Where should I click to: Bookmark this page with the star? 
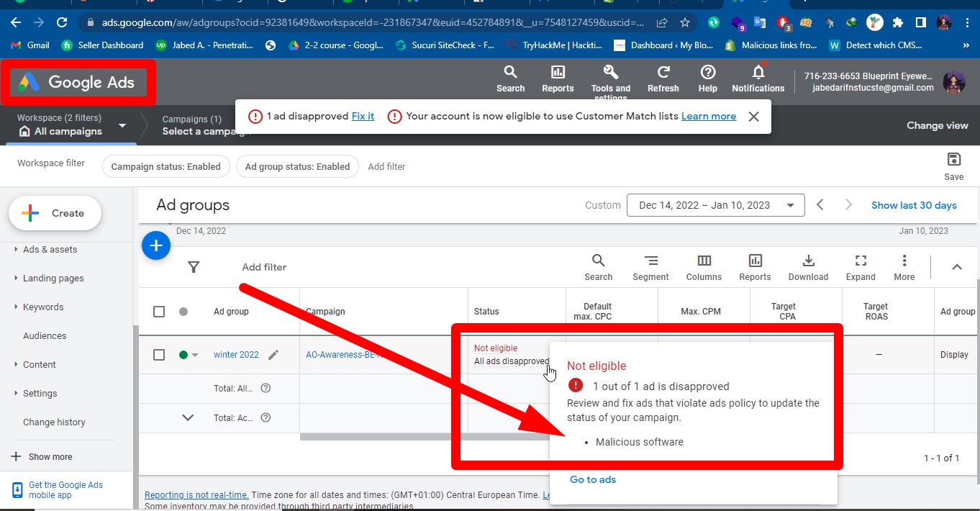[684, 22]
